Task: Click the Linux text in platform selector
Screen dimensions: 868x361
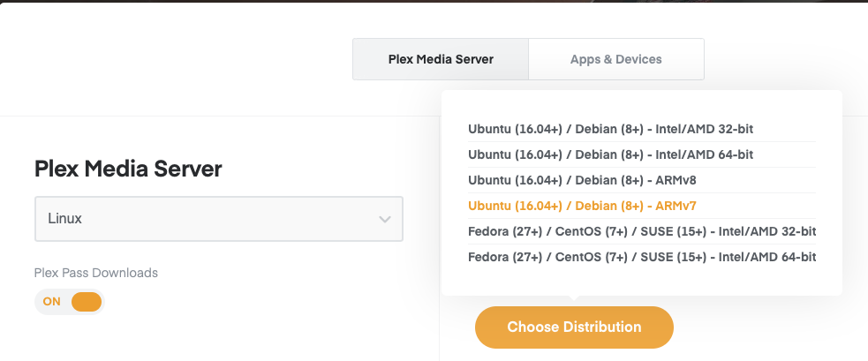Action: 64,219
